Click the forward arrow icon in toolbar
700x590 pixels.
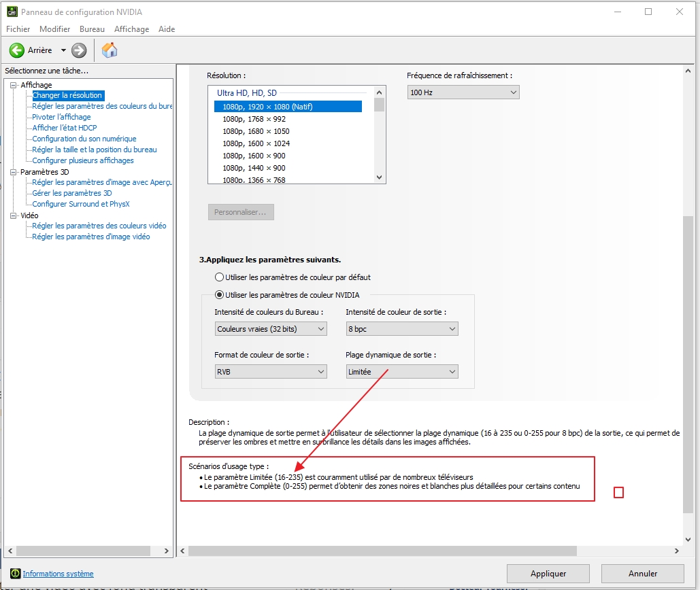tap(79, 50)
